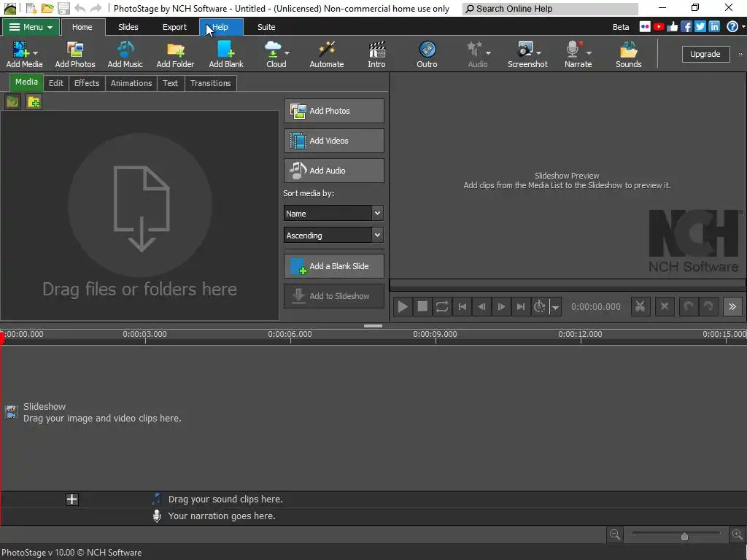Open the Help ribbon tab
747x560 pixels.
[221, 27]
